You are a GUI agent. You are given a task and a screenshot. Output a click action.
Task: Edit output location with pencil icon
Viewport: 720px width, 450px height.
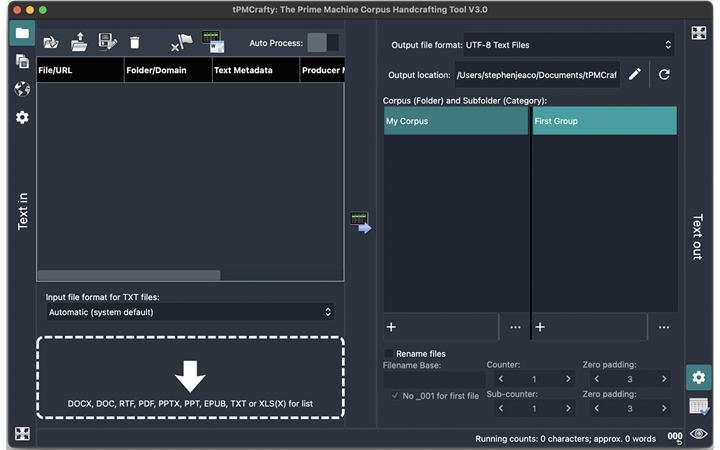click(635, 74)
